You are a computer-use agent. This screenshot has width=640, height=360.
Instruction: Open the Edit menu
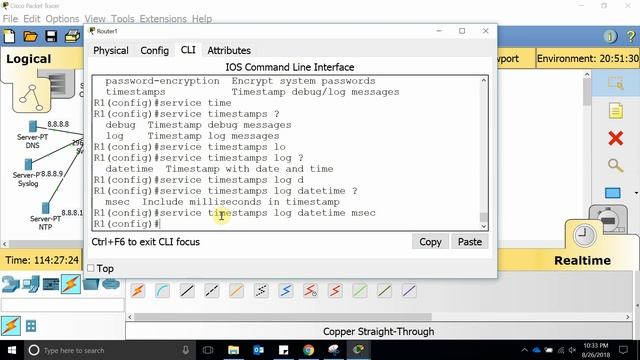pos(32,19)
